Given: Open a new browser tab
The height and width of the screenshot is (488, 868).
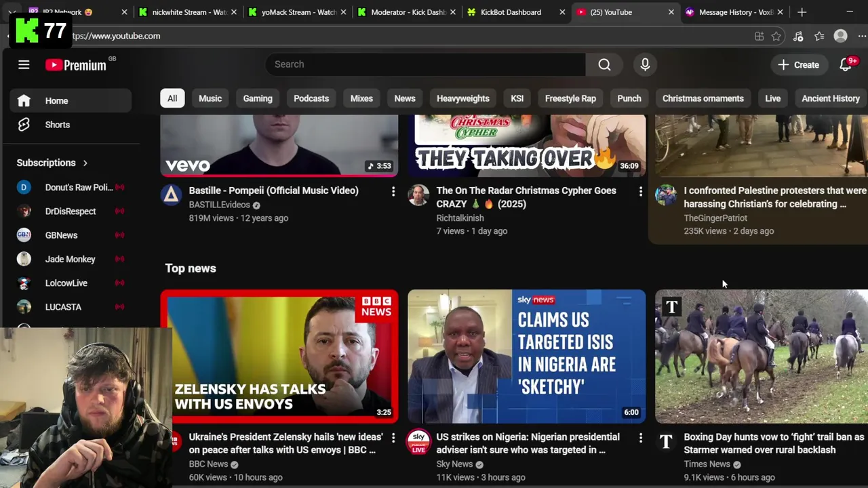Looking at the screenshot, I should click(x=802, y=12).
